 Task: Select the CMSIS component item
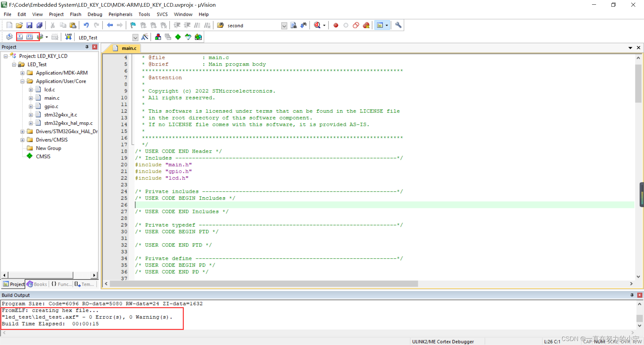(43, 156)
